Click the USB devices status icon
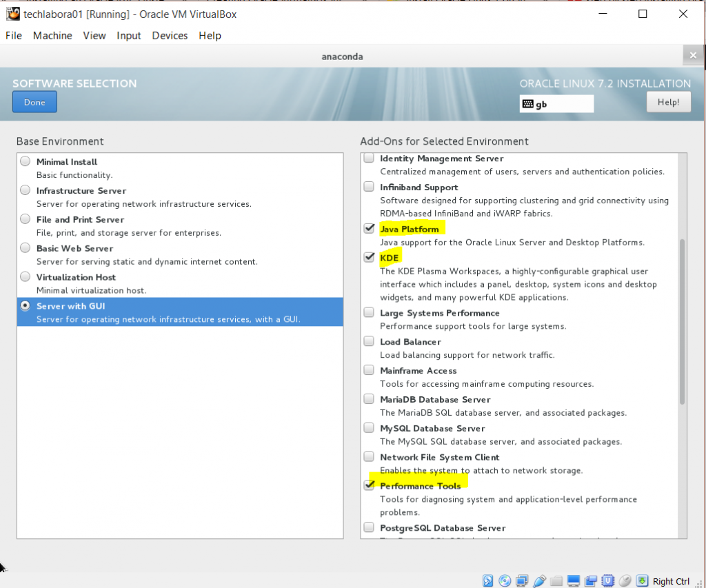This screenshot has height=588, width=706. tap(540, 581)
